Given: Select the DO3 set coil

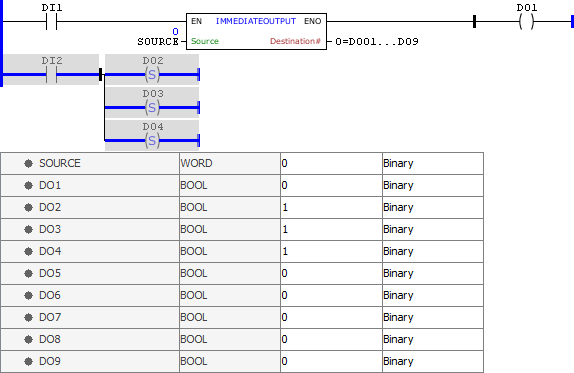Looking at the screenshot, I should point(152,108).
